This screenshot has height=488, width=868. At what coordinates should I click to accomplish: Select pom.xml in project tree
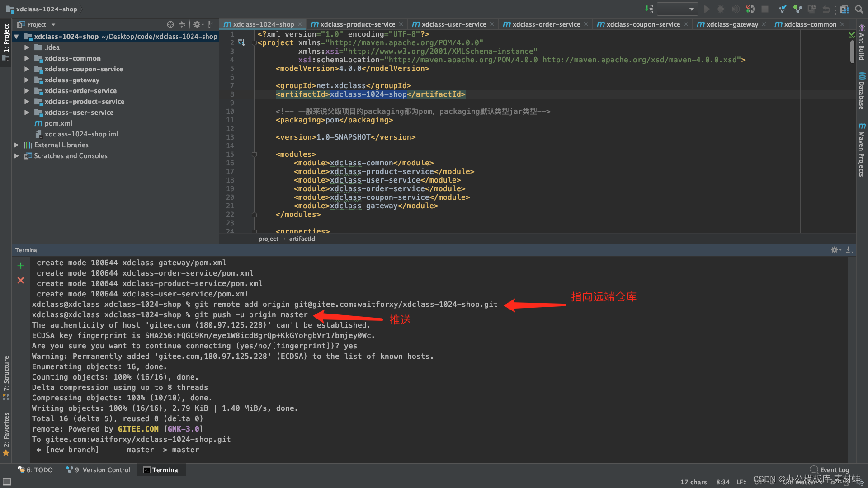(58, 123)
